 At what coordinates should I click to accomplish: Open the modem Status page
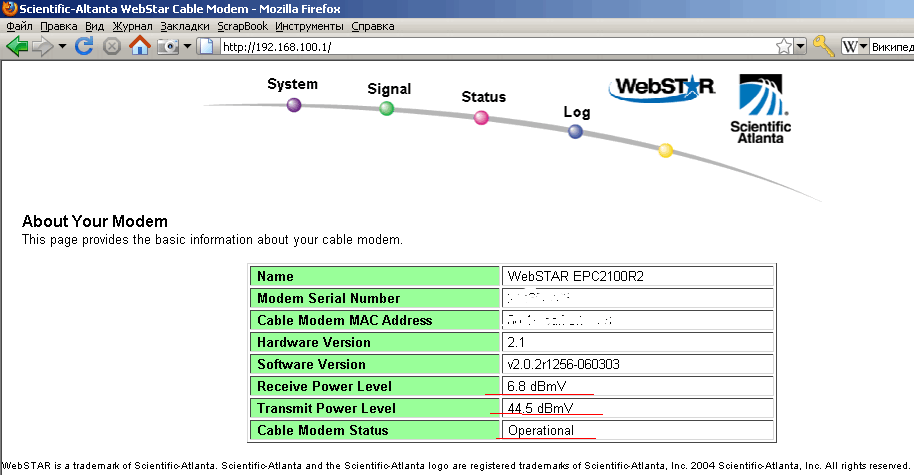coord(481,117)
